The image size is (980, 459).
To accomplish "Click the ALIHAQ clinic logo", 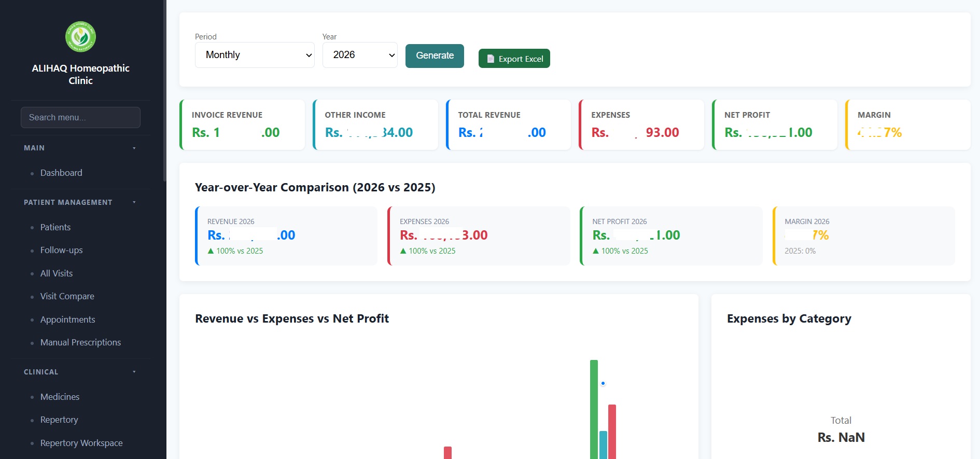I will pos(80,37).
